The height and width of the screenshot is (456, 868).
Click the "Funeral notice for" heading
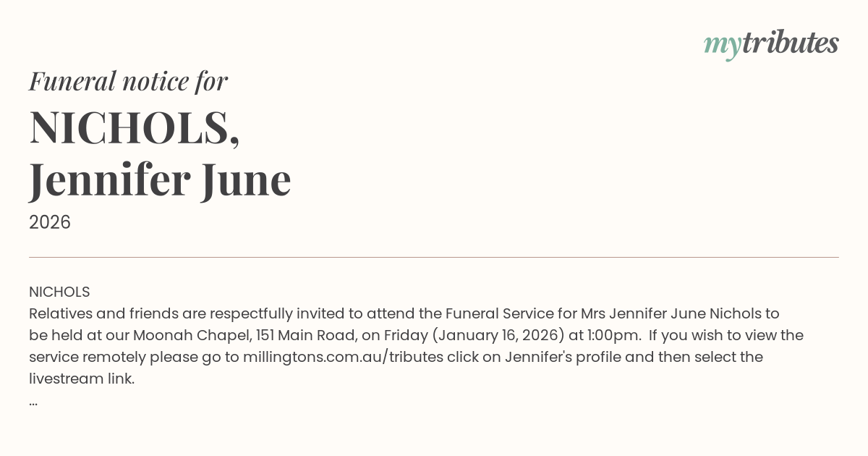(128, 81)
